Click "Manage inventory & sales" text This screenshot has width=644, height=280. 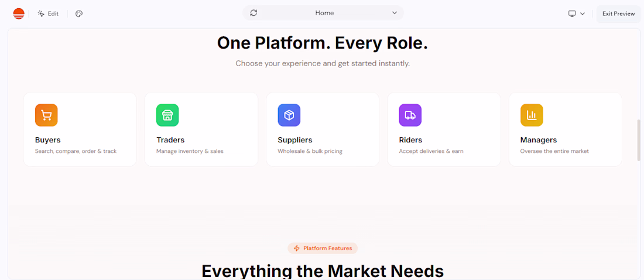(190, 151)
